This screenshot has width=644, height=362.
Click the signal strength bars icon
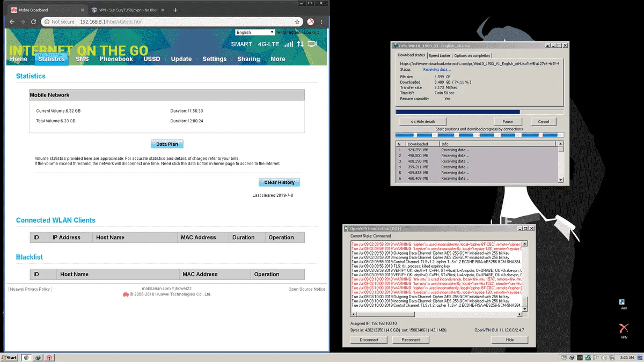point(289,44)
